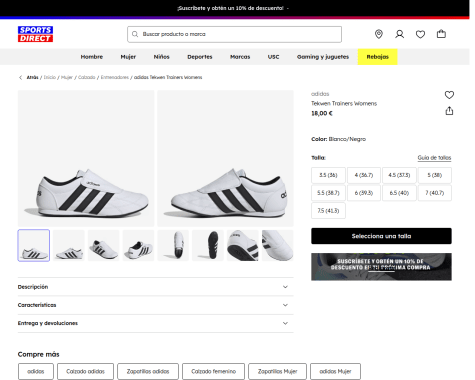Viewport: 475px width, 380px height.
Task: Select sixth thumbnail showing black sole
Action: pos(208,245)
